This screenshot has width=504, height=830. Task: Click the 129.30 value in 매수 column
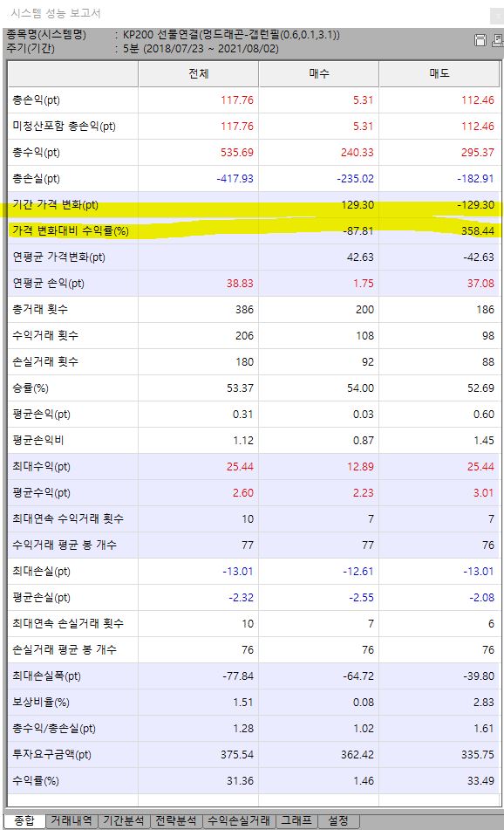point(358,205)
